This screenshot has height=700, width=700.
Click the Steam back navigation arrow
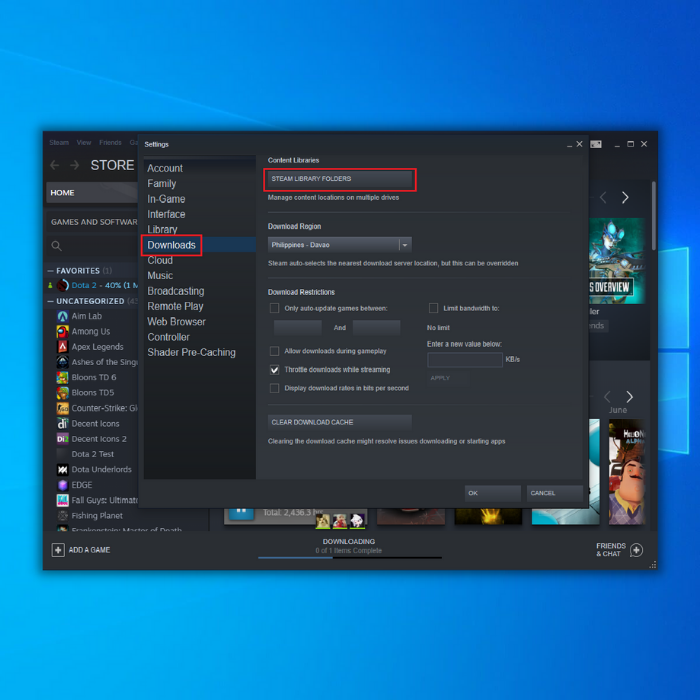tap(54, 166)
